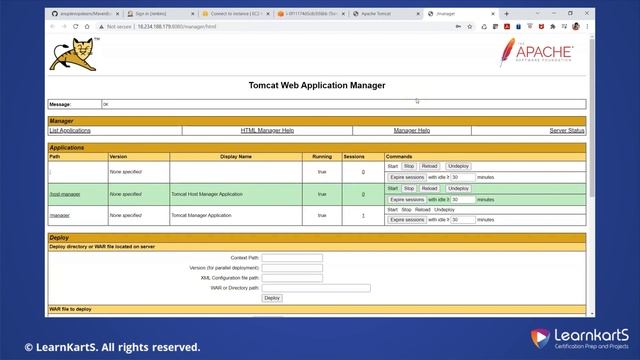Reload the page with refresh icon

tap(76, 27)
